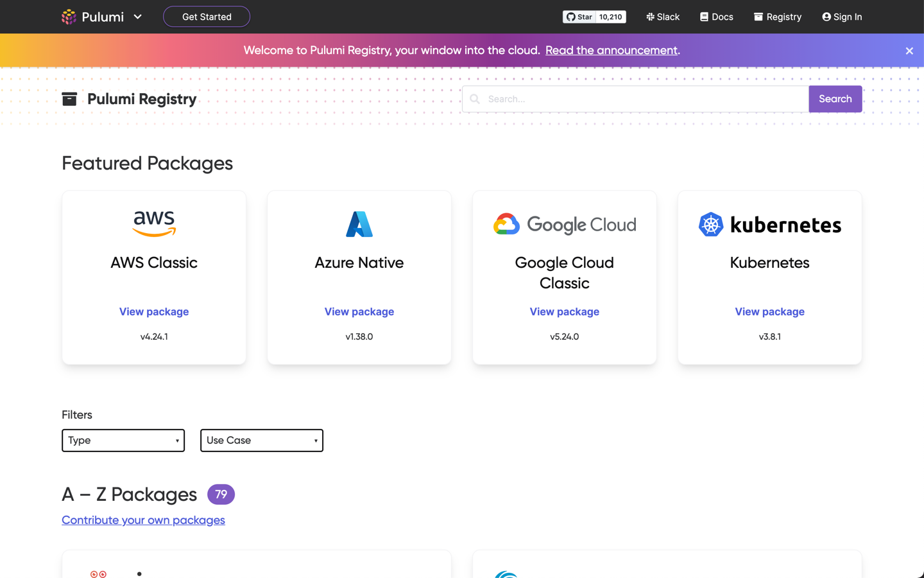Screen dimensions: 924x578
Task: View package for Azure Native
Action: [x=359, y=311]
